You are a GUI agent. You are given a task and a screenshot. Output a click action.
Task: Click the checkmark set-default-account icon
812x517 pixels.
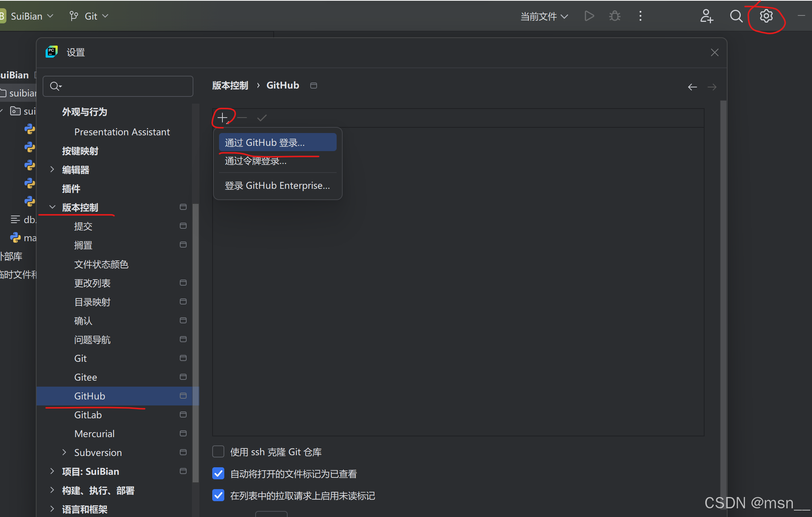tap(262, 117)
